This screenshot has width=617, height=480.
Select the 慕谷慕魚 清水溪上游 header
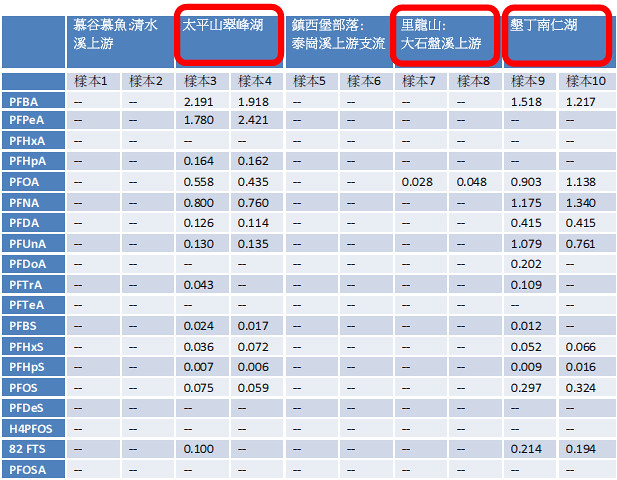click(x=120, y=42)
